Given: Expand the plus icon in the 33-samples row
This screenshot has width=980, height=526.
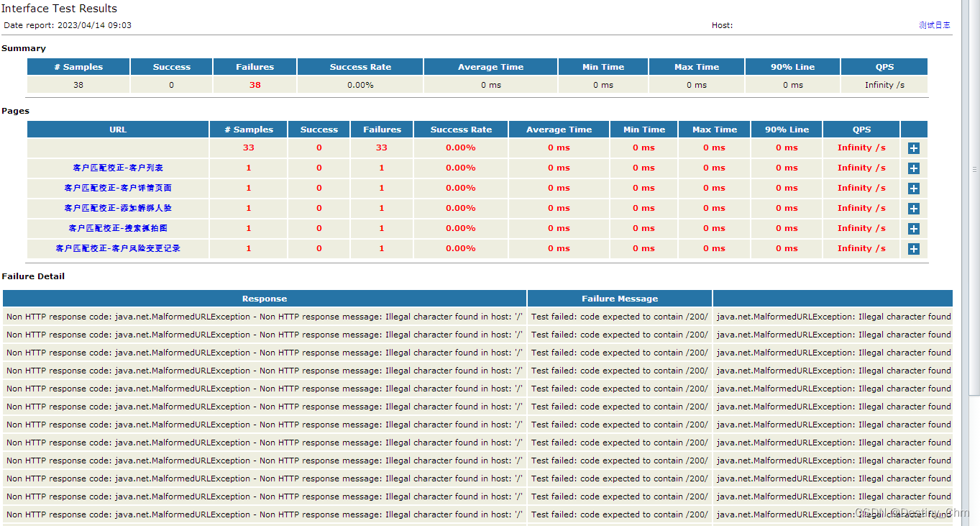Looking at the screenshot, I should [x=914, y=148].
